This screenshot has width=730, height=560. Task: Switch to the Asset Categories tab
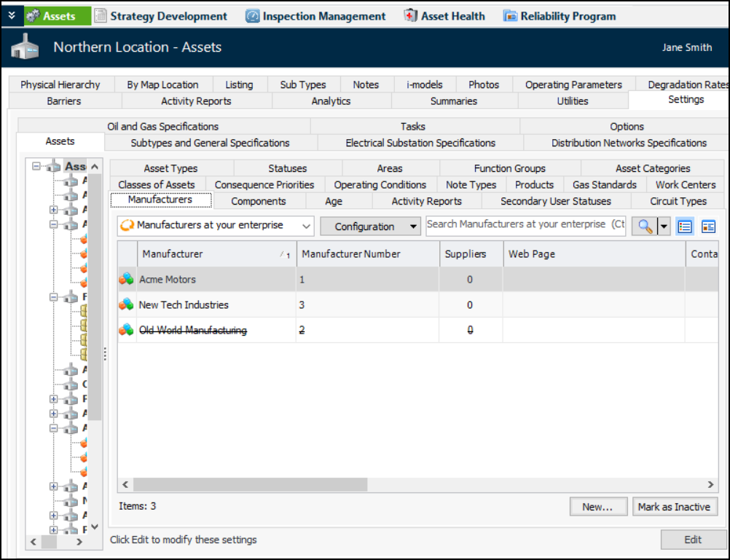click(652, 168)
